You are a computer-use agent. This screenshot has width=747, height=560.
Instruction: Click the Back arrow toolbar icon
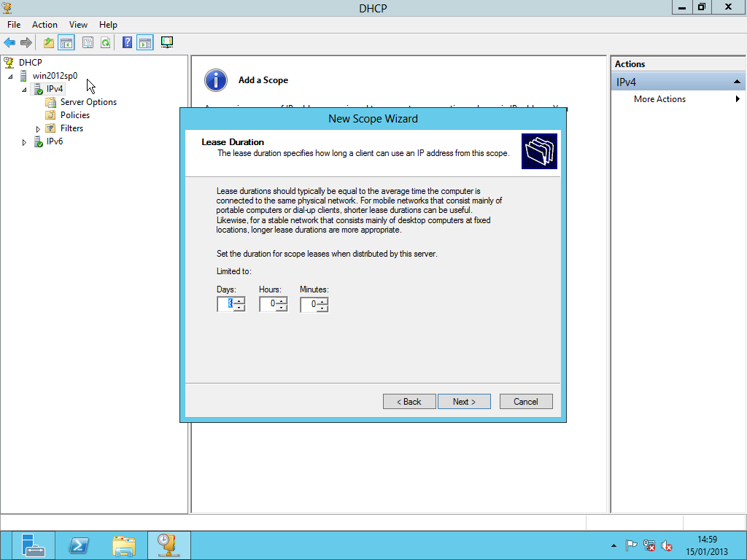coord(9,43)
